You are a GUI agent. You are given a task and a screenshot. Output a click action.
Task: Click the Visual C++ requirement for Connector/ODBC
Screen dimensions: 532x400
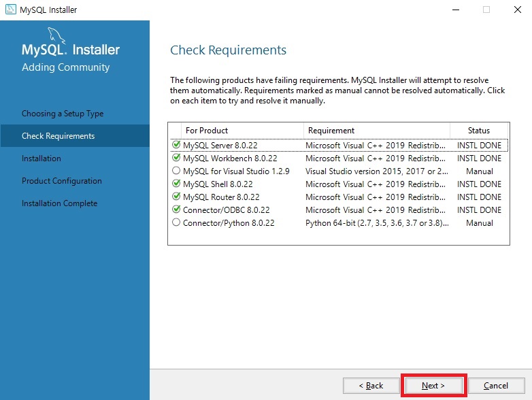click(376, 210)
